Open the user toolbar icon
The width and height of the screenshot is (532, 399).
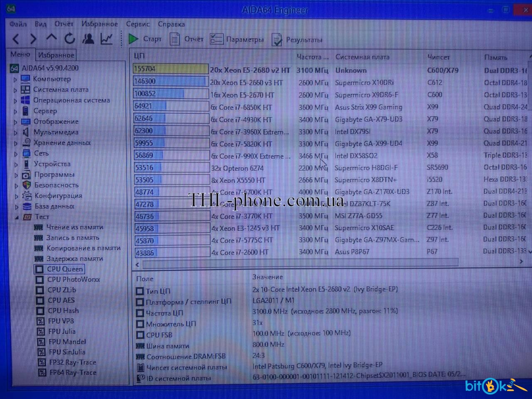(88, 39)
